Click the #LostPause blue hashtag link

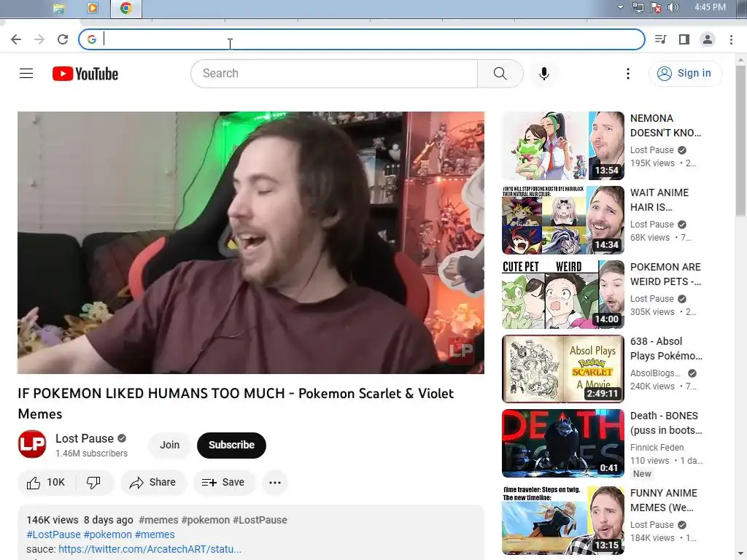tap(53, 534)
